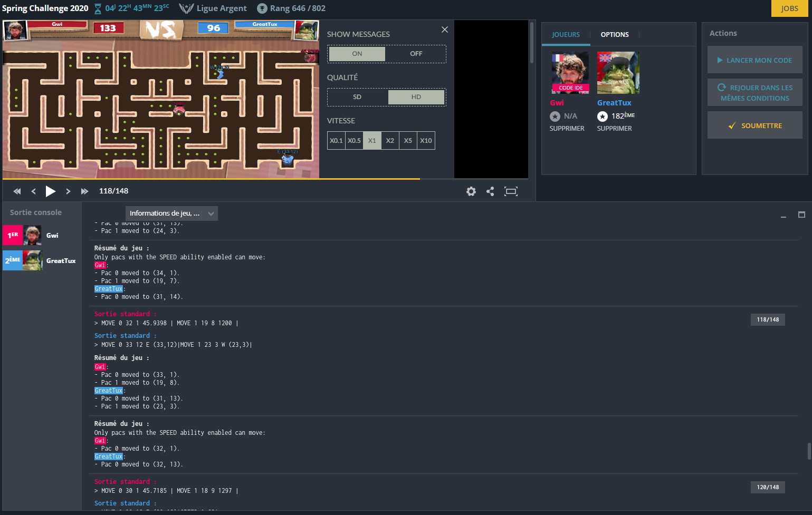Click the MOVE 0 33 12 E output line

click(173, 345)
